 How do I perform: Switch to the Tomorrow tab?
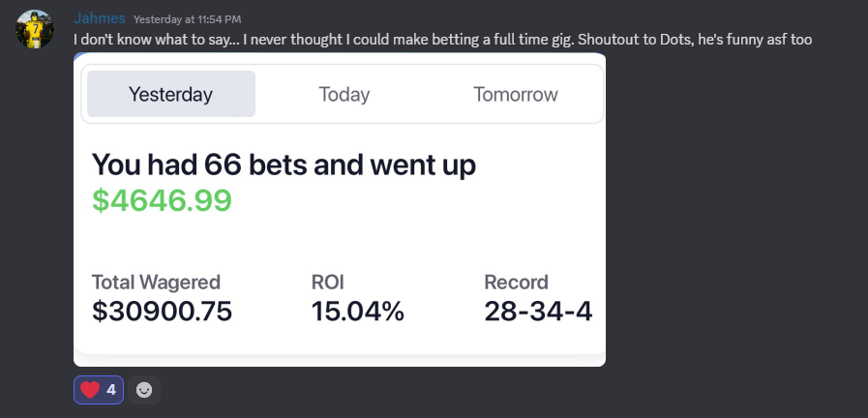tap(516, 94)
